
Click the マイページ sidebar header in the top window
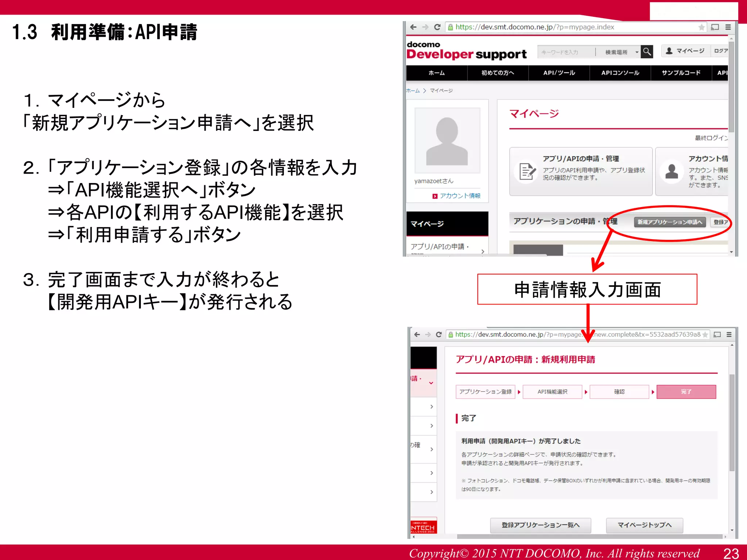point(447,224)
